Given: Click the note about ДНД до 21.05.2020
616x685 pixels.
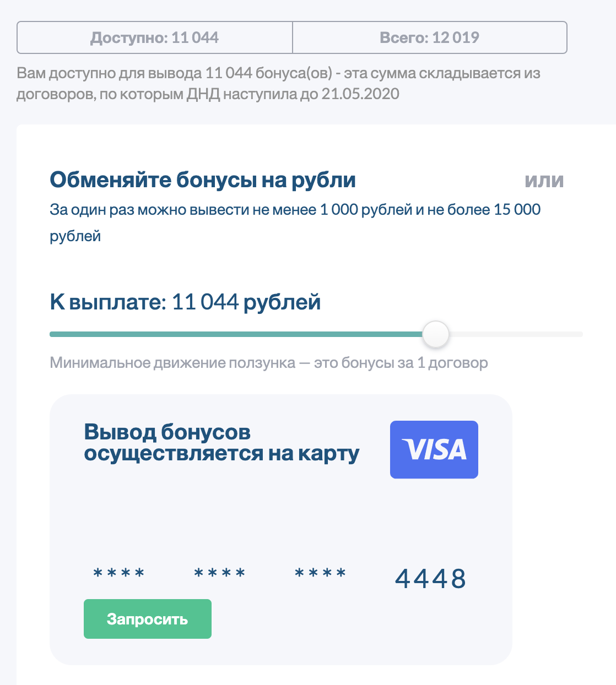Looking at the screenshot, I should (208, 94).
